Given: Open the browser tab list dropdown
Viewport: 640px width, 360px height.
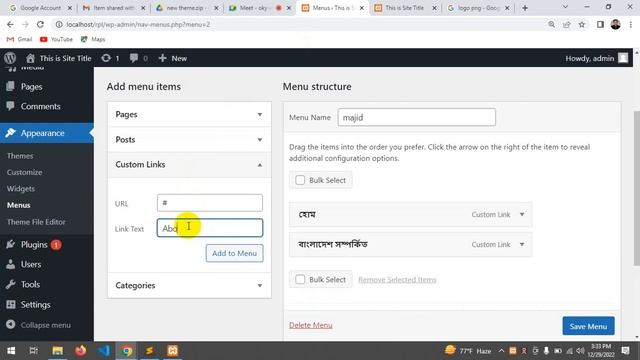Looking at the screenshot, I should [565, 7].
